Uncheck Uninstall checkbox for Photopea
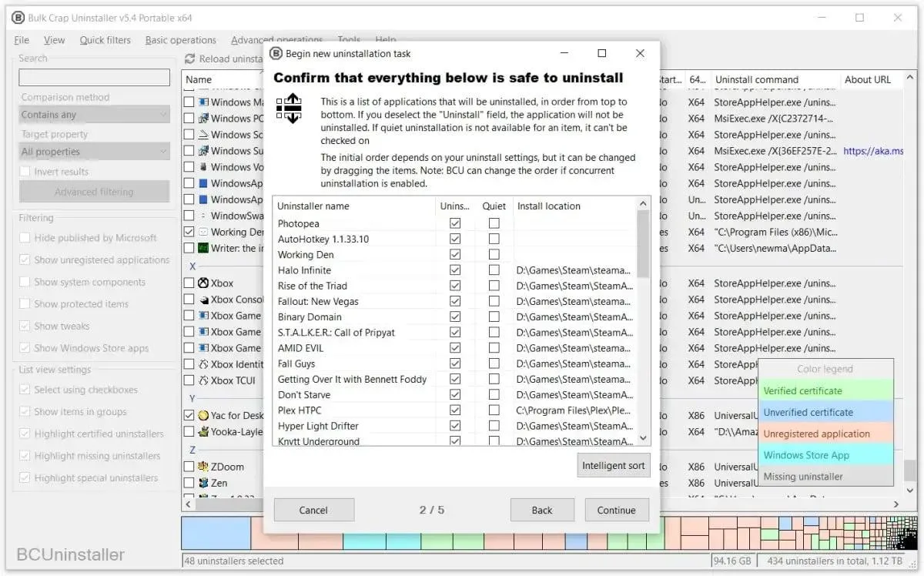 click(x=455, y=223)
